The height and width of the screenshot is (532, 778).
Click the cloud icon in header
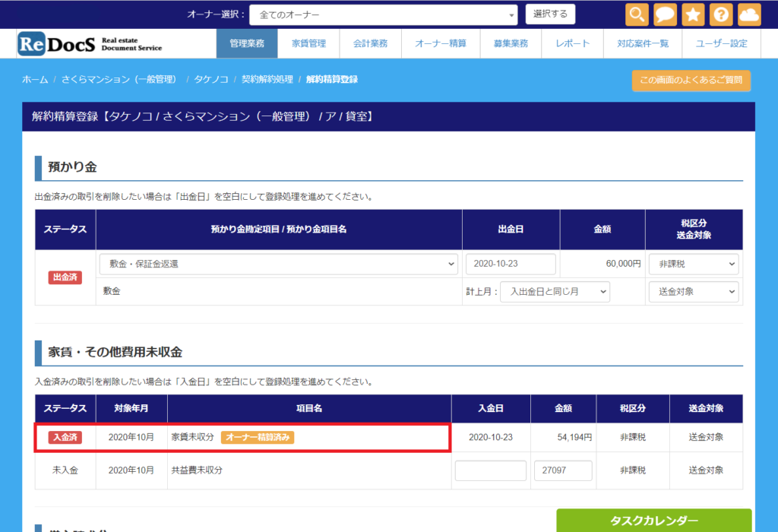click(749, 14)
